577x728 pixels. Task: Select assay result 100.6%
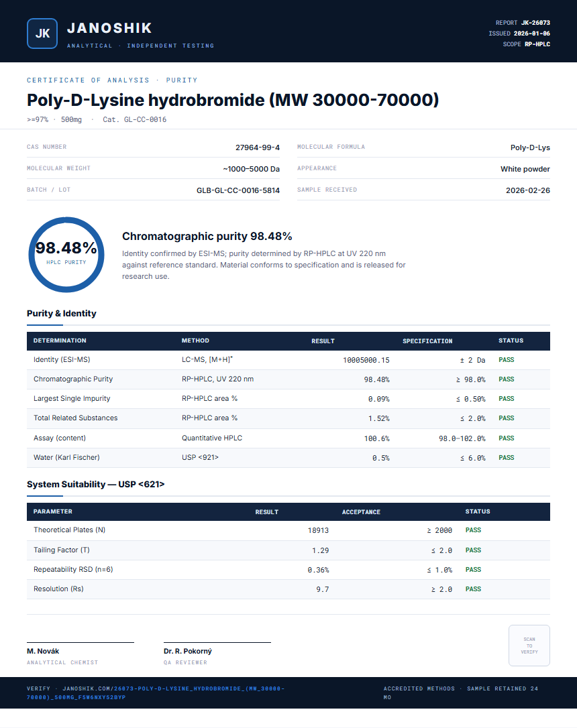tap(377, 439)
